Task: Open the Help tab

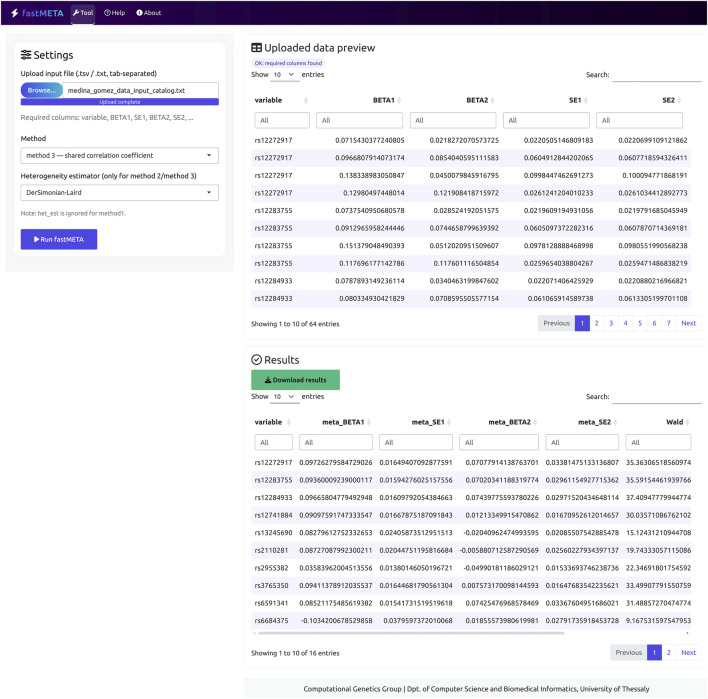Action: pyautogui.click(x=115, y=13)
